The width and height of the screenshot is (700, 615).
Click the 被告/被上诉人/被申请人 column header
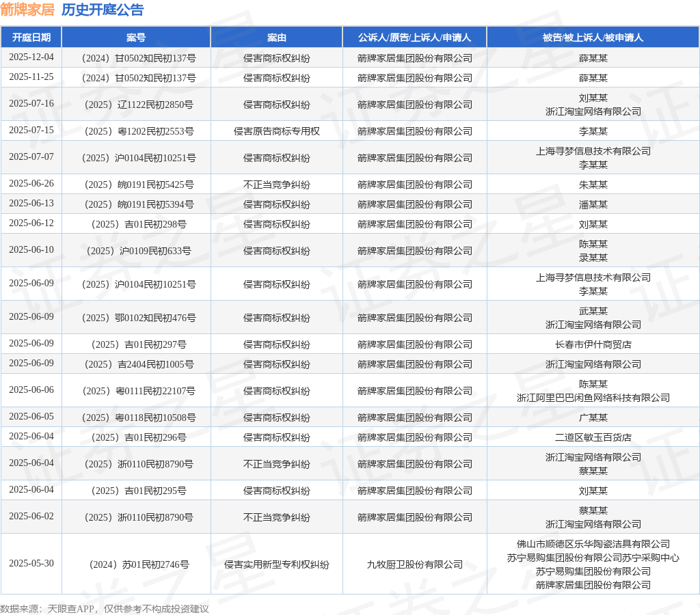593,38
